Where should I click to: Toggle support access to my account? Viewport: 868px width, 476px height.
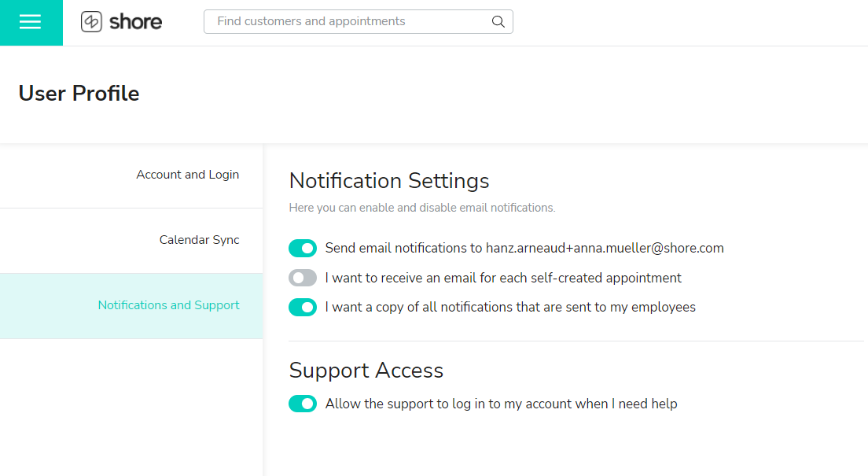303,404
